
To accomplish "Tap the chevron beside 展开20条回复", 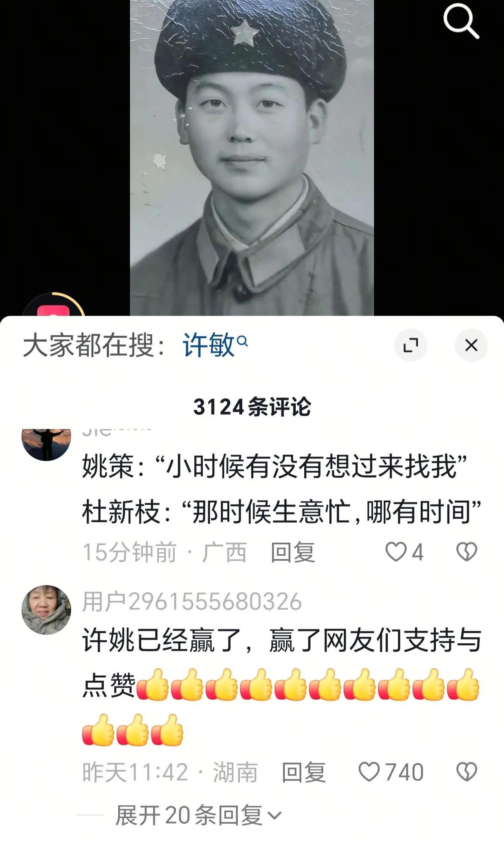I will (x=274, y=816).
